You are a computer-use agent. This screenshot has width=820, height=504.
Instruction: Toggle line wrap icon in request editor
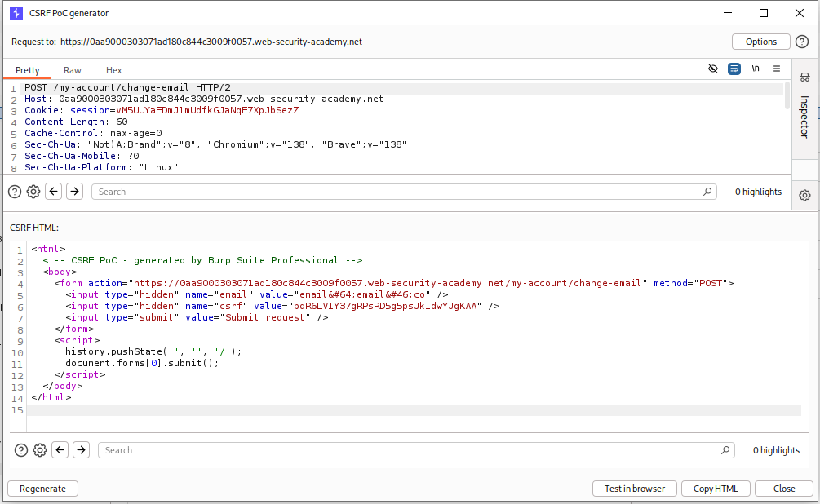734,69
